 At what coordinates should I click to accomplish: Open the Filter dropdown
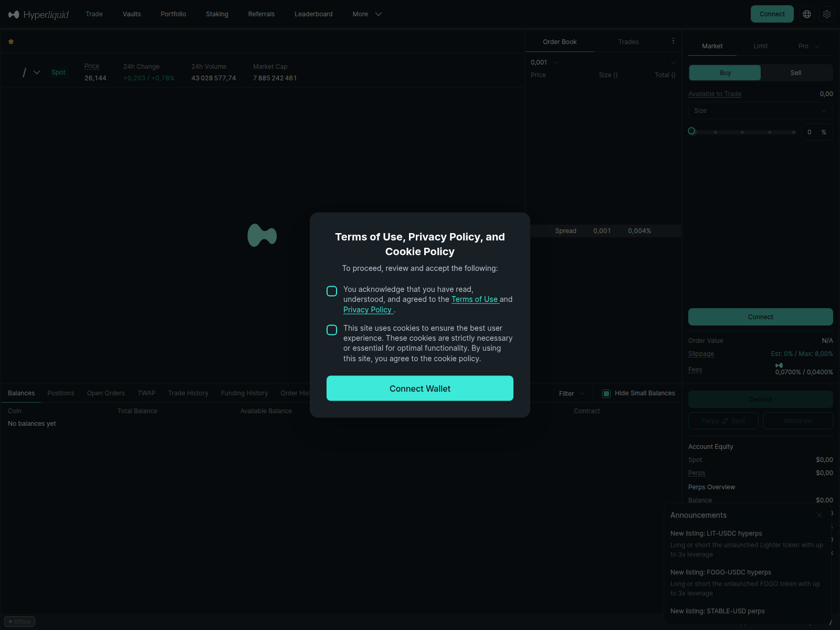tap(572, 393)
